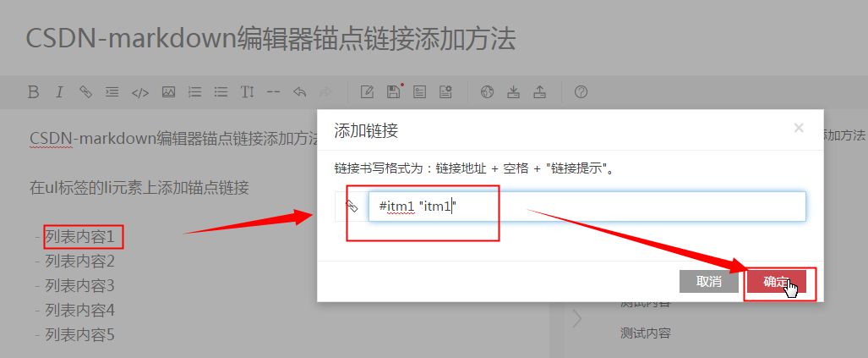Save the draft with the floppy disk icon
Image resolution: width=868 pixels, height=358 pixels.
(x=394, y=92)
